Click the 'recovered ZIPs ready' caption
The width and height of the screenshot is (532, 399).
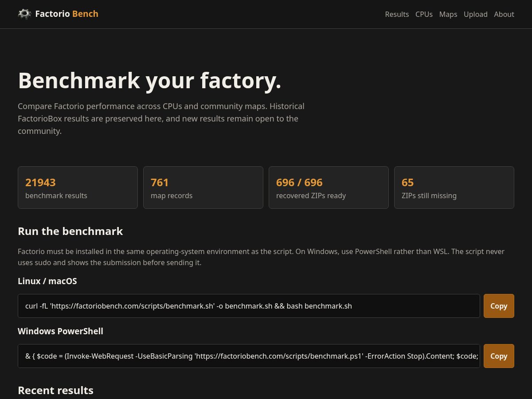tap(311, 196)
